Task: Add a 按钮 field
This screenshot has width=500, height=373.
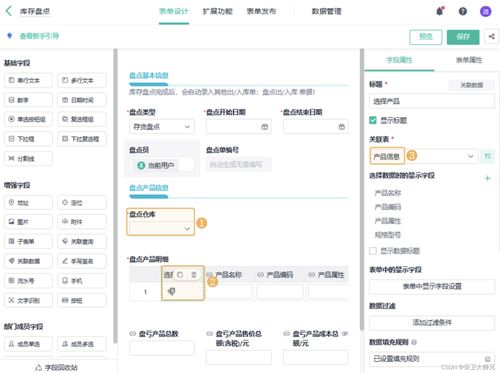Action: (82, 300)
